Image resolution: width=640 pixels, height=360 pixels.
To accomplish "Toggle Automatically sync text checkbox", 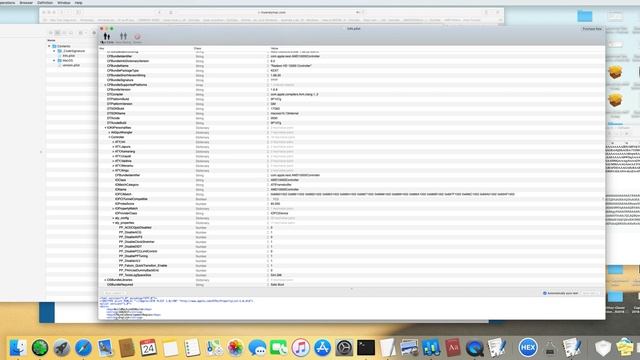I will tap(544, 293).
